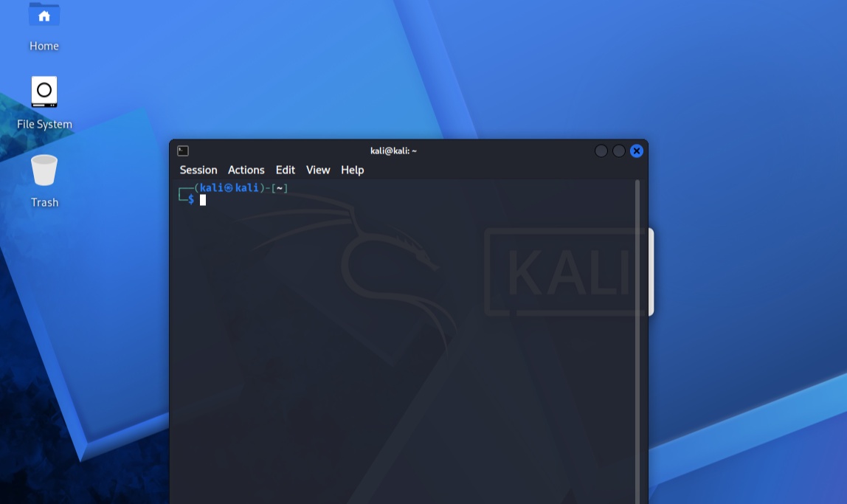
Task: Click the terminal's vertical scrollbar
Action: click(637, 342)
